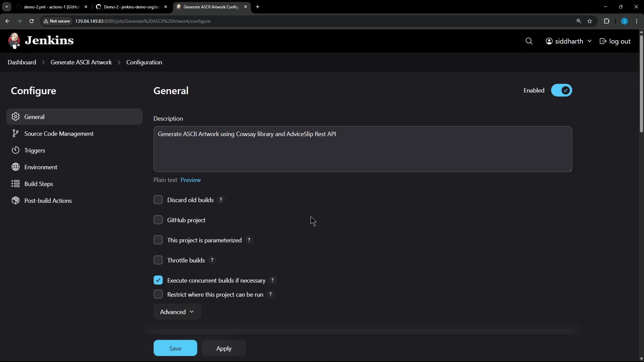This screenshot has height=362, width=644.
Task: Go to Dashboard breadcrumb link
Action: [x=22, y=62]
